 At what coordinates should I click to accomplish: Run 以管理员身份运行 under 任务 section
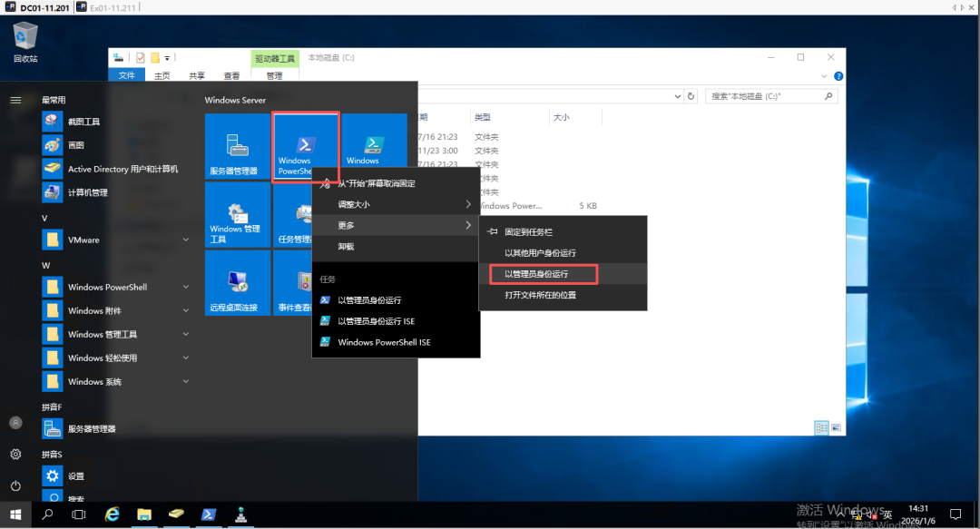[395, 300]
